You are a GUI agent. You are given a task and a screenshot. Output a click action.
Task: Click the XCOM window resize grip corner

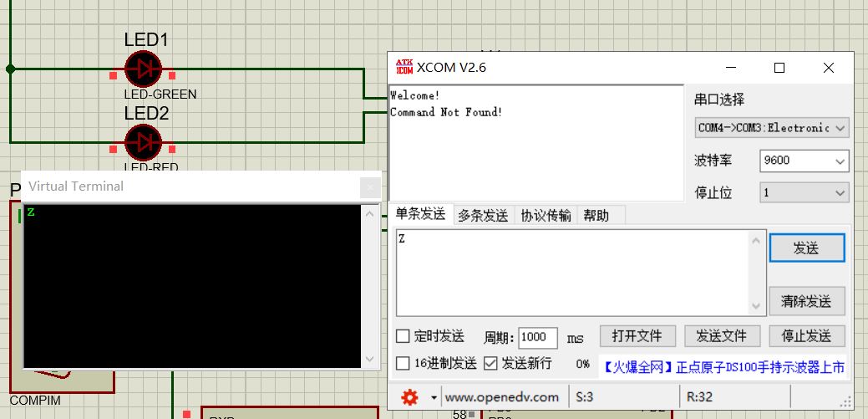846,402
